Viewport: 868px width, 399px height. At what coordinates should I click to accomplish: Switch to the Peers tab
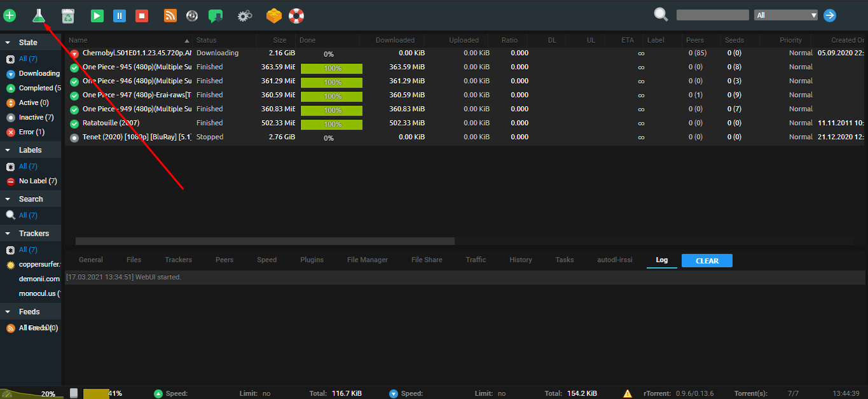pos(224,260)
